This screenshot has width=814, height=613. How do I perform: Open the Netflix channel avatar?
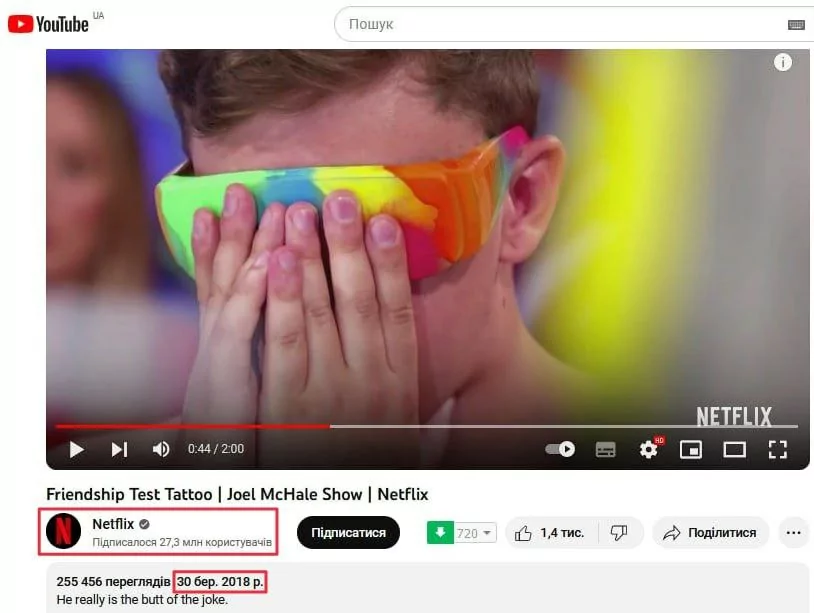[63, 531]
